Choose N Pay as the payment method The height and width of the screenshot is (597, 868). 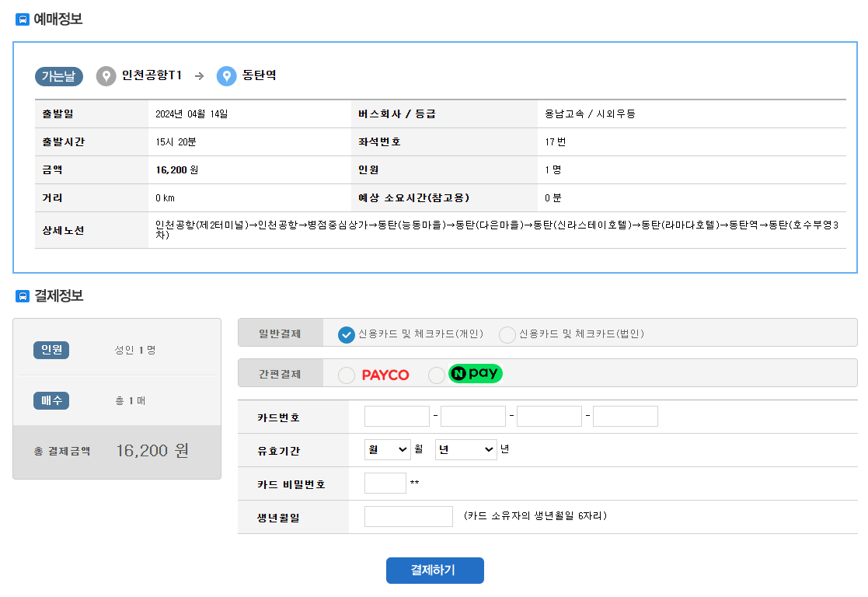[x=437, y=374]
